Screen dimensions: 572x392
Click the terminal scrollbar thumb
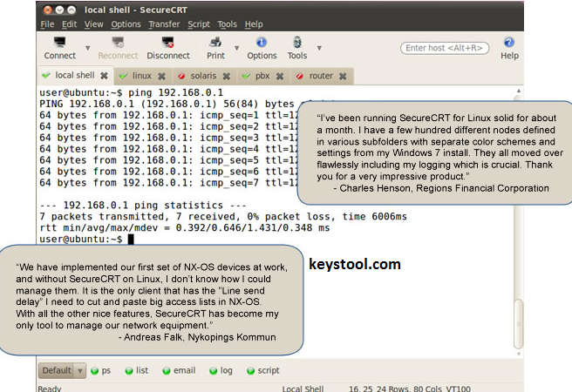point(518,324)
